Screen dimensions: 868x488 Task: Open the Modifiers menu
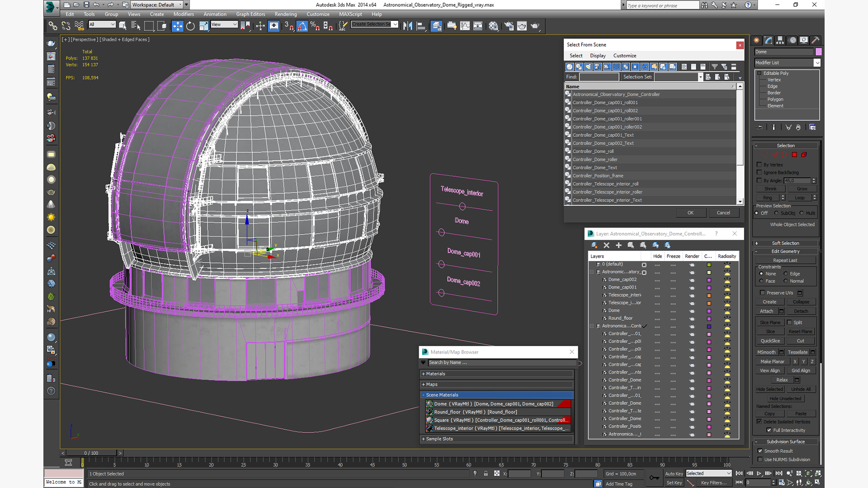click(184, 14)
